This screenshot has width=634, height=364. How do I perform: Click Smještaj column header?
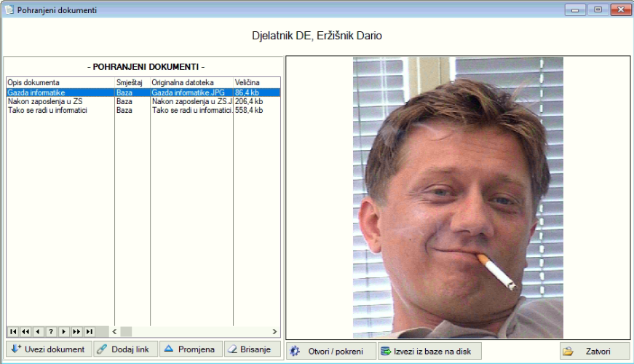[132, 82]
